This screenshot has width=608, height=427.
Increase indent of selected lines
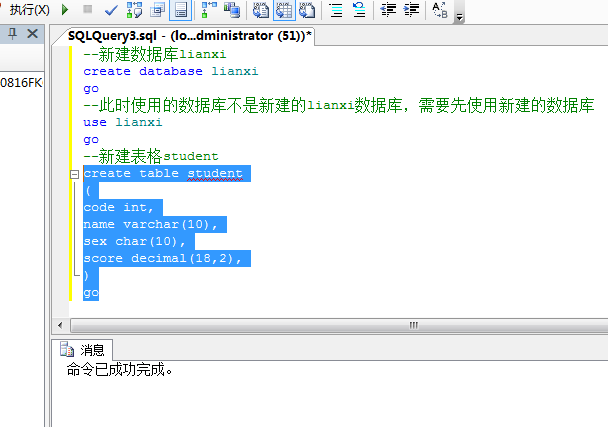tap(411, 10)
